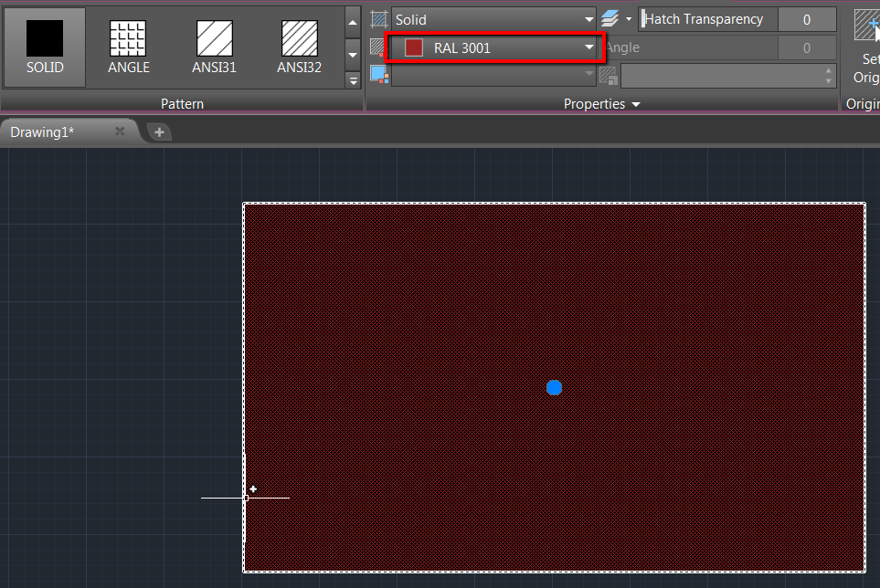Expand the full pattern gallery
This screenshot has height=588, width=880.
353,80
